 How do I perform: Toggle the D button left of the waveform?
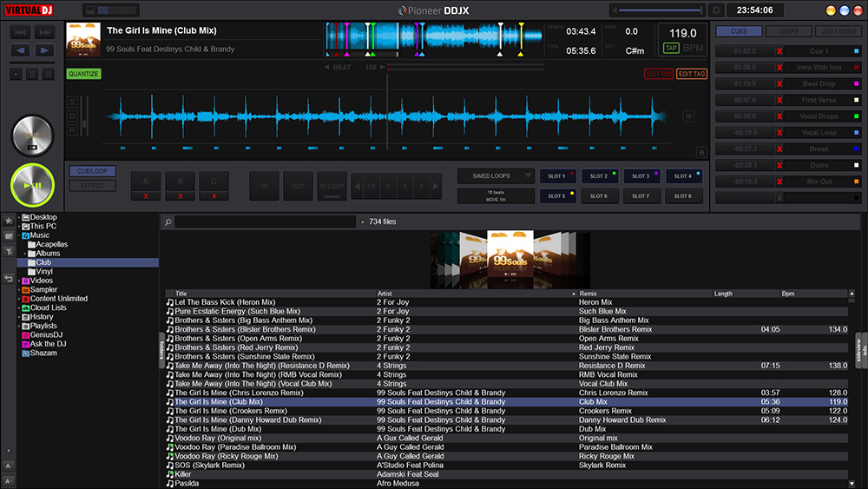(72, 116)
